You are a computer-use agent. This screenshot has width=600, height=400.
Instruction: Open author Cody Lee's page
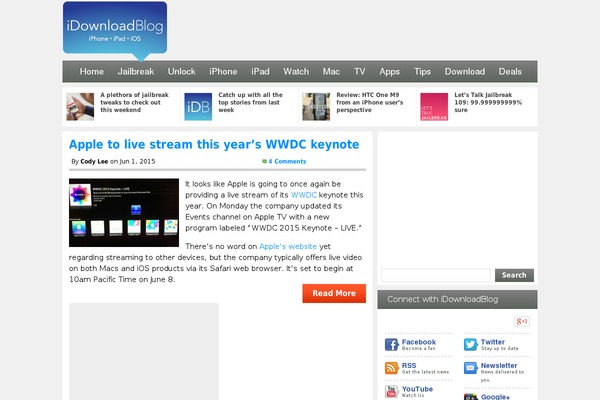(x=94, y=162)
